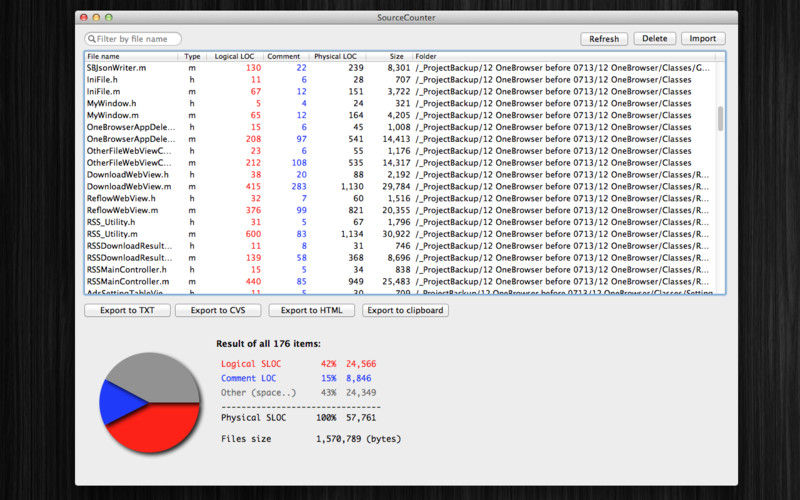Viewport: 800px width, 500px height.
Task: Sort by File name column header
Action: (131, 56)
